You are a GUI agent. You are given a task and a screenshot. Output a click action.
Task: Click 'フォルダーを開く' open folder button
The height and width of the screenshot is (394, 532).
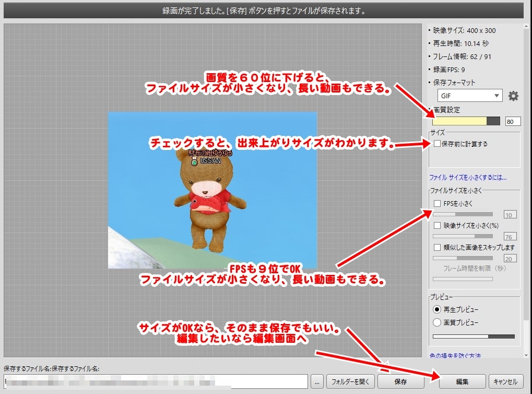coord(350,381)
